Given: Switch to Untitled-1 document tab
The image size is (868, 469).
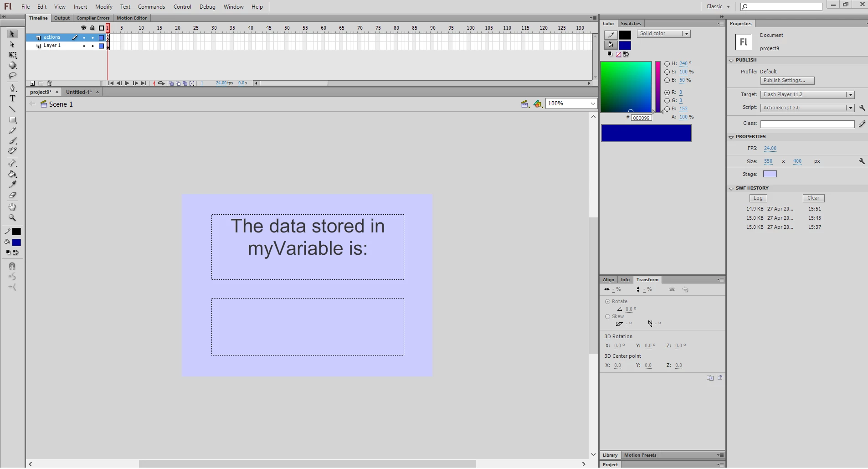Looking at the screenshot, I should click(x=79, y=92).
